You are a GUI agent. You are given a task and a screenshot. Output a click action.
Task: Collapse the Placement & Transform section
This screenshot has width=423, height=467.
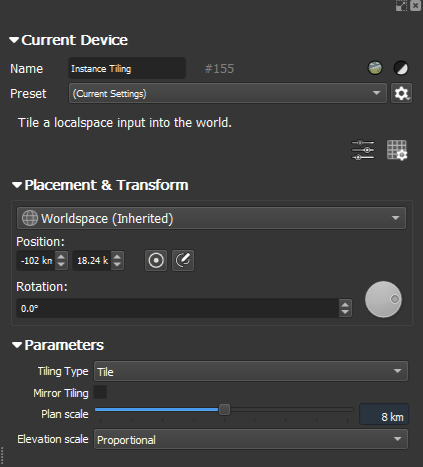17,185
